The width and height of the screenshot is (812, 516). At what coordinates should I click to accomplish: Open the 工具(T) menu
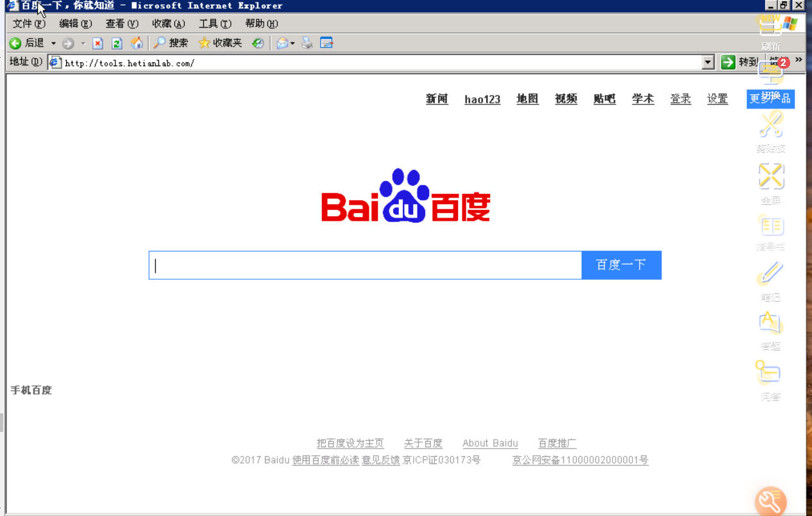215,24
